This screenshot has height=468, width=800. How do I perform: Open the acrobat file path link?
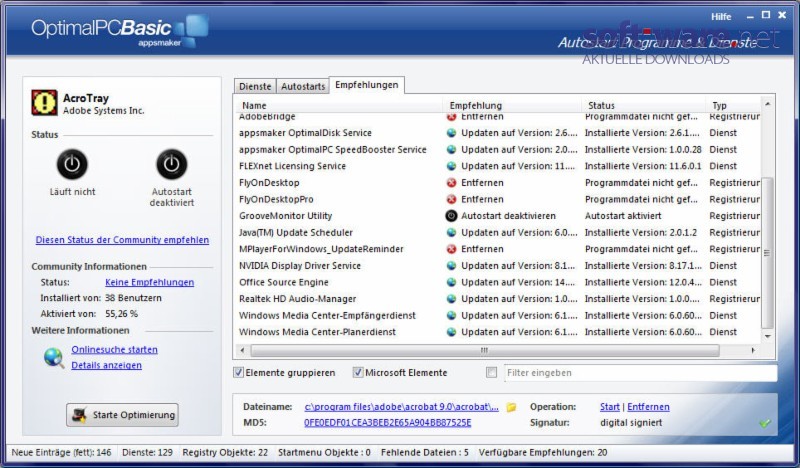[x=402, y=407]
